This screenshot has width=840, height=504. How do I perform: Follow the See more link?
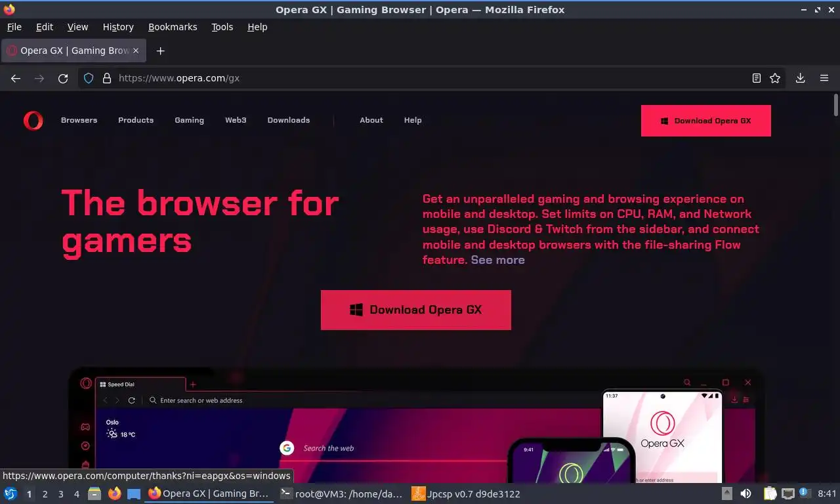click(497, 260)
